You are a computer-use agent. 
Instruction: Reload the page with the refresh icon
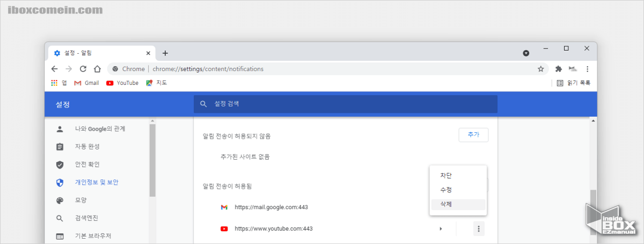83,69
